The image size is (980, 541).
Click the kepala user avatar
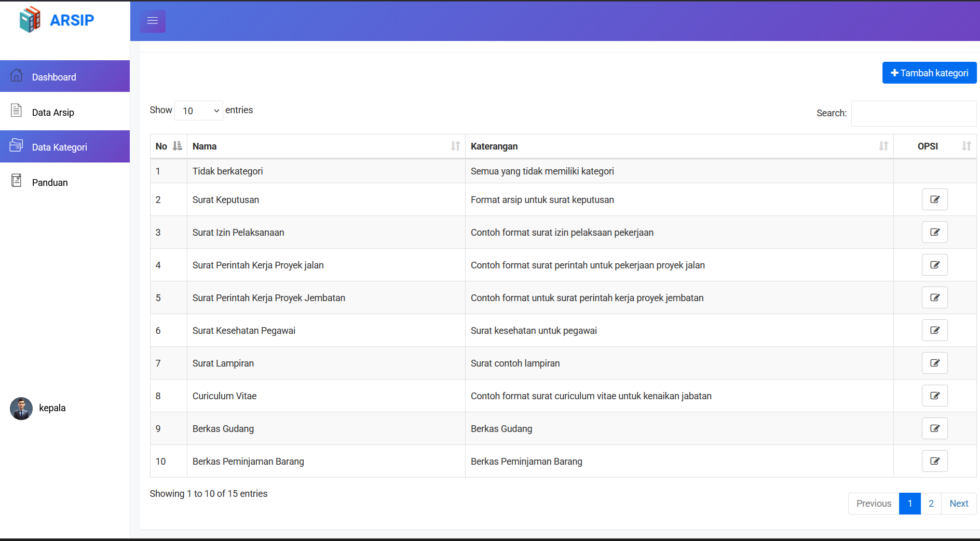click(21, 409)
